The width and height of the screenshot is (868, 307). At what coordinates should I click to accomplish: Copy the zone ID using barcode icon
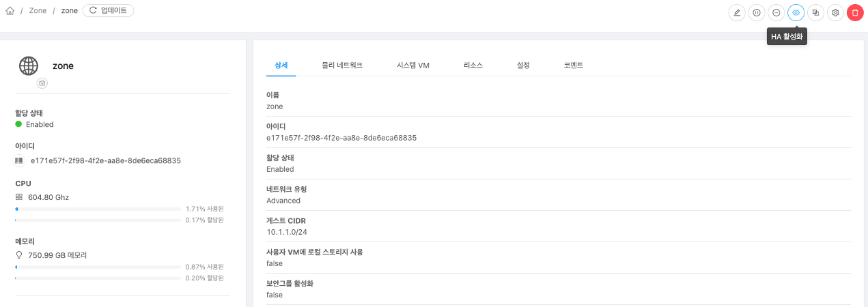click(19, 160)
